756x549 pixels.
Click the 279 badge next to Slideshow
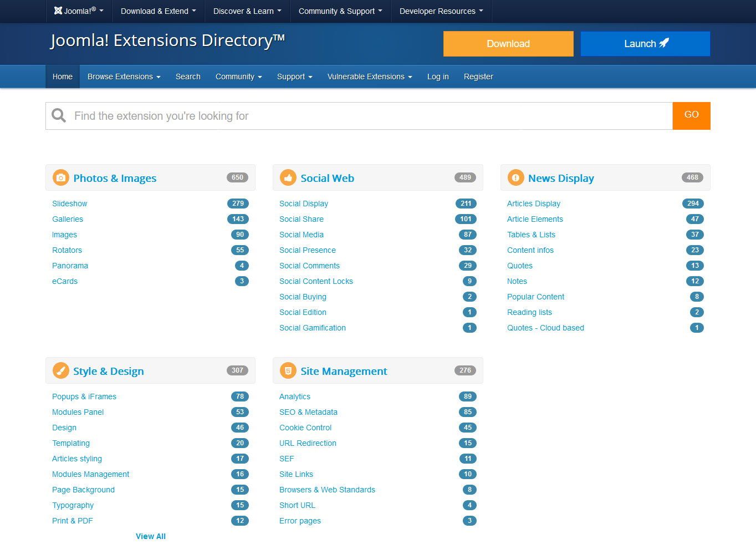(x=238, y=204)
